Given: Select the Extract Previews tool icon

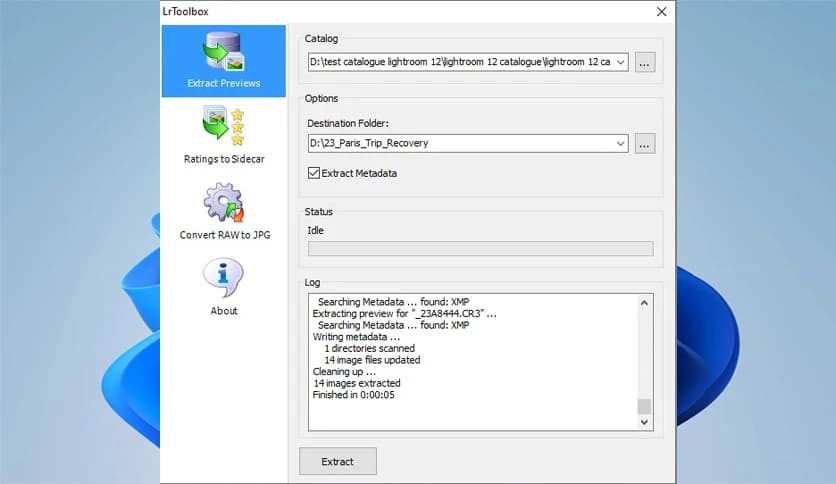Looking at the screenshot, I should [x=224, y=52].
